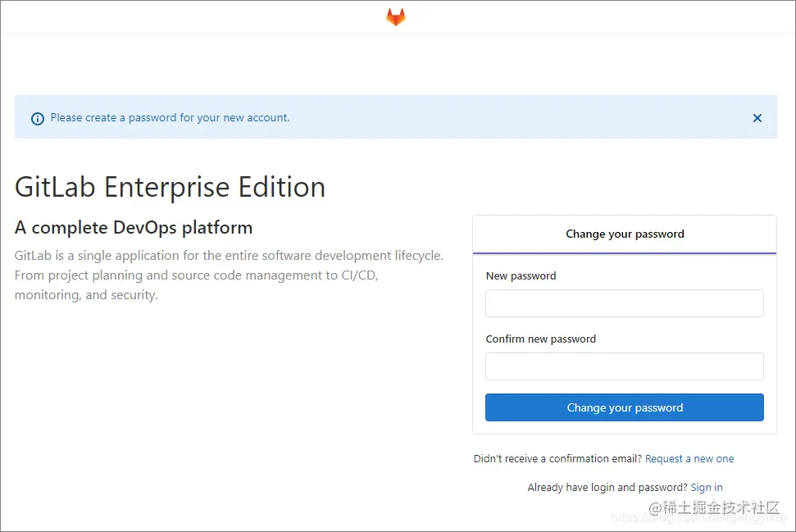Click the info icon in the blue alert
This screenshot has width=796, height=532.
pyautogui.click(x=38, y=119)
